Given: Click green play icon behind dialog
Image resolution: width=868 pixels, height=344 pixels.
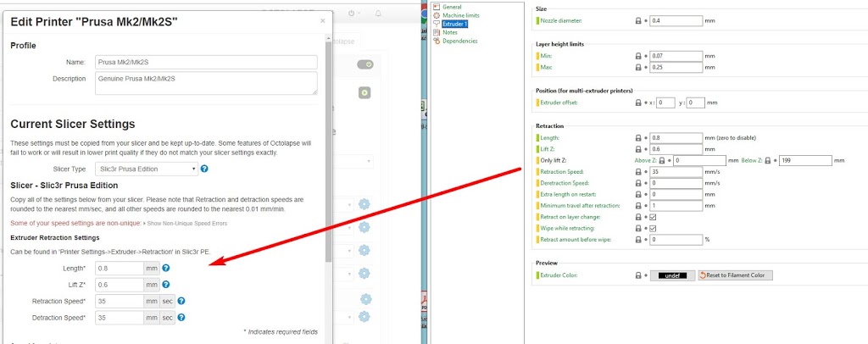Looking at the screenshot, I should [x=364, y=92].
